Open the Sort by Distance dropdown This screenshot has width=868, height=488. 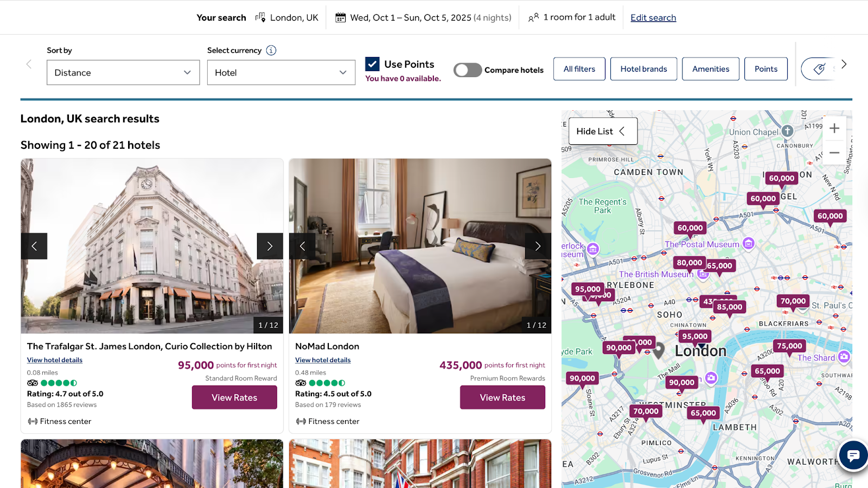click(x=123, y=73)
